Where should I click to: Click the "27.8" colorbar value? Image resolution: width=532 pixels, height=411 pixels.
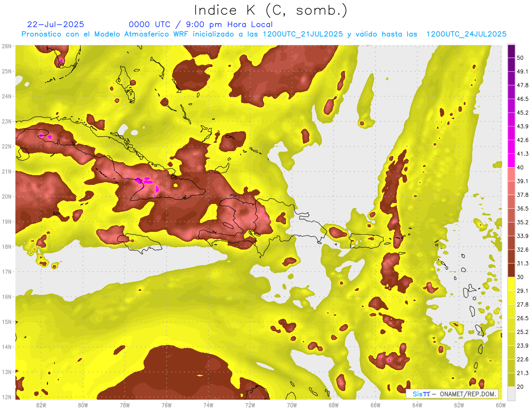523,305
